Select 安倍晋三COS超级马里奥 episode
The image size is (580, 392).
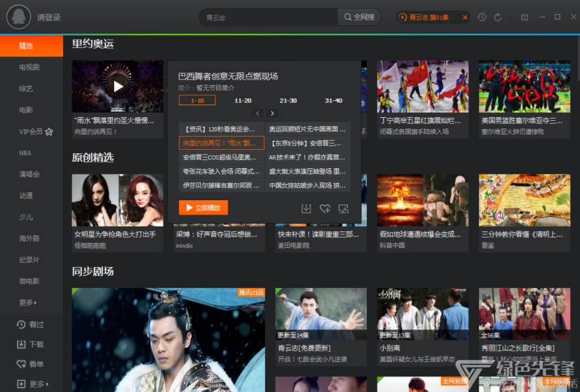(x=222, y=158)
